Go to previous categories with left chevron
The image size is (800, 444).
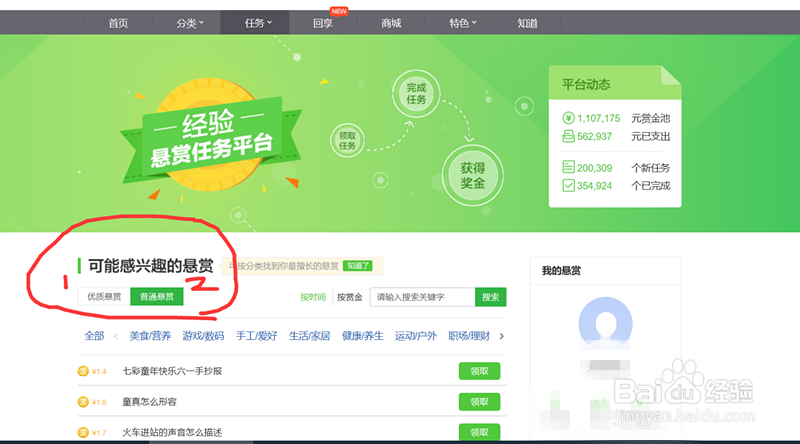tap(116, 336)
